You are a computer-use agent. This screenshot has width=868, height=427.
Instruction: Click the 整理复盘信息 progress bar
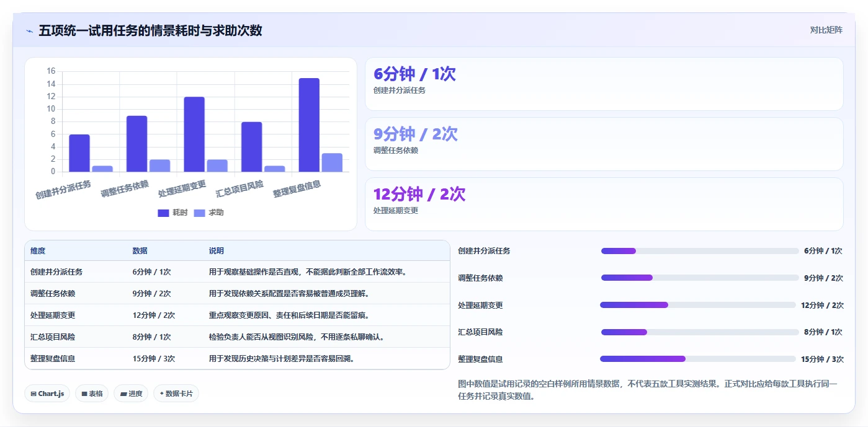pos(697,359)
